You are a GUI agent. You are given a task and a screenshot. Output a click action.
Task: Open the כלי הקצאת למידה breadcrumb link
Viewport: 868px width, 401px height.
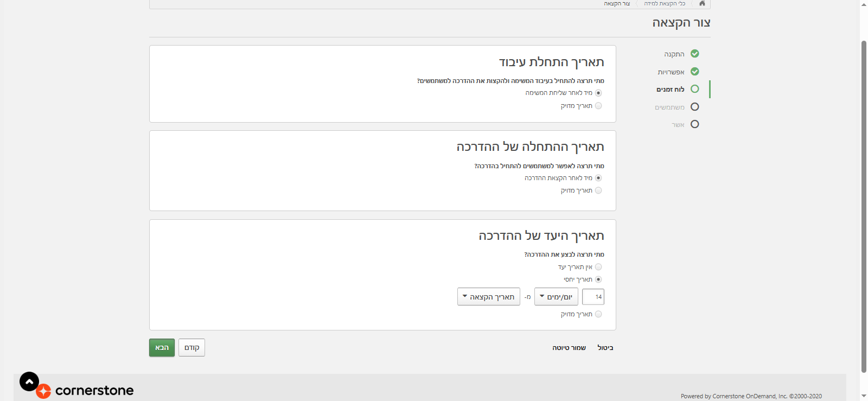point(665,4)
